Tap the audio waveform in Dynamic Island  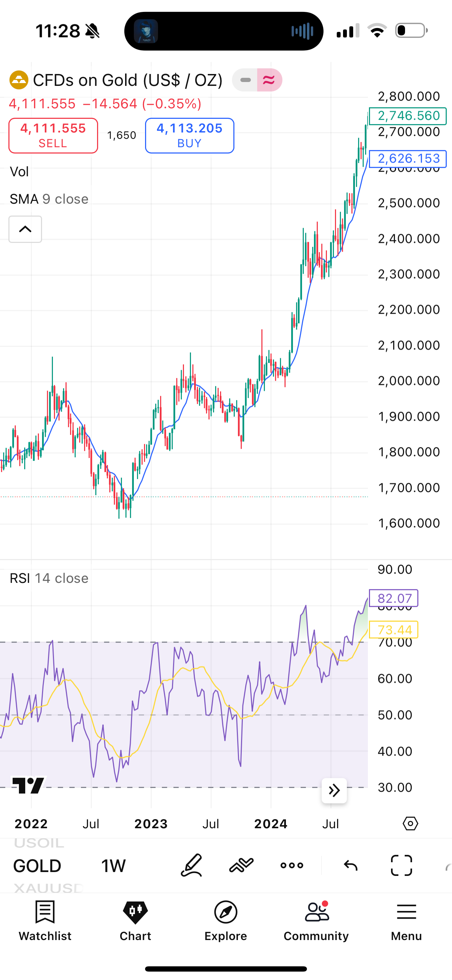(302, 31)
